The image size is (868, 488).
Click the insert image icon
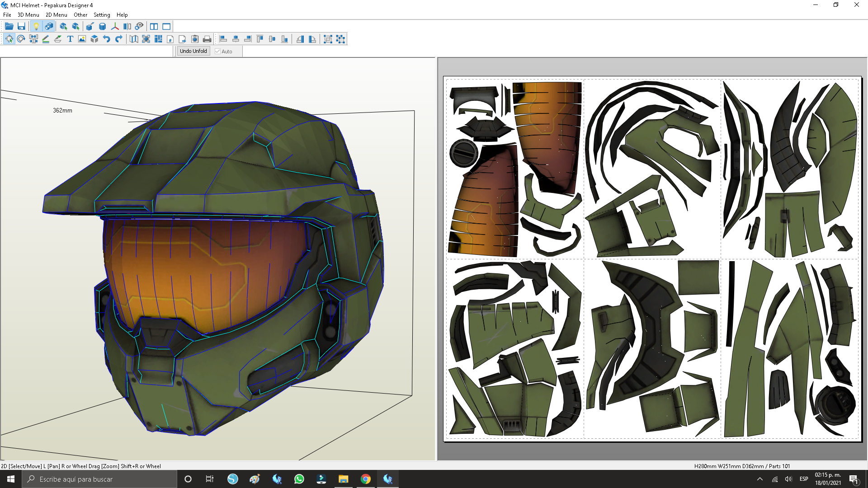click(82, 39)
